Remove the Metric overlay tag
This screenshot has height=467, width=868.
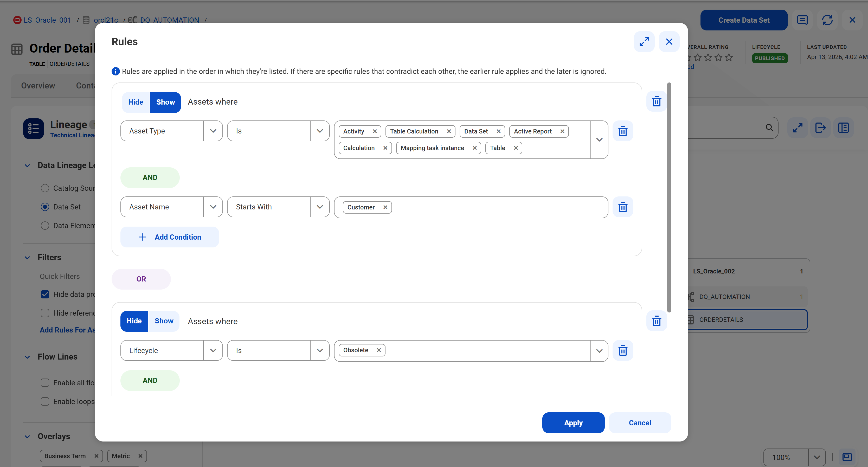coord(140,456)
